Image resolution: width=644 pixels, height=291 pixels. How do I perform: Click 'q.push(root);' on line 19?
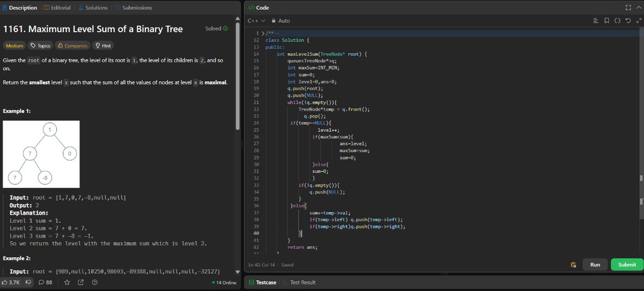(304, 88)
